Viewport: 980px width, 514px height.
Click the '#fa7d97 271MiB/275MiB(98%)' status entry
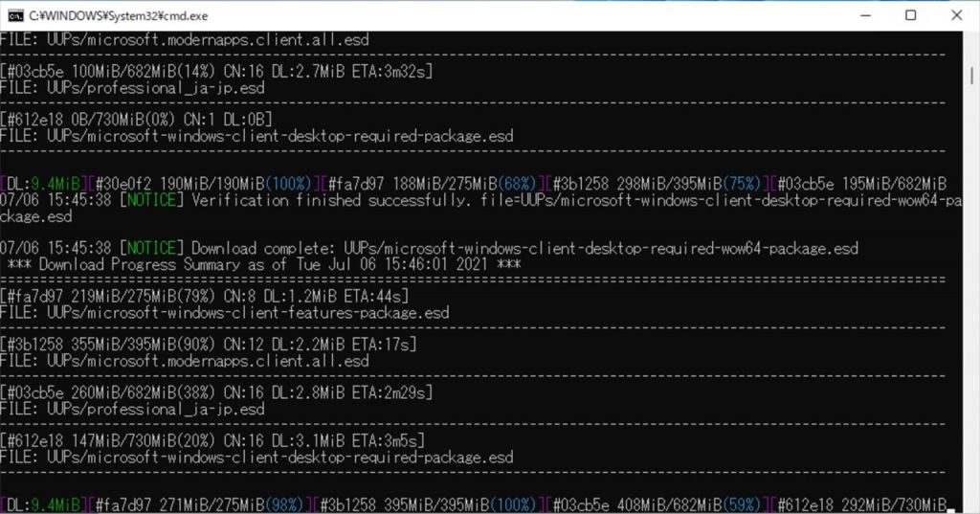(x=199, y=504)
